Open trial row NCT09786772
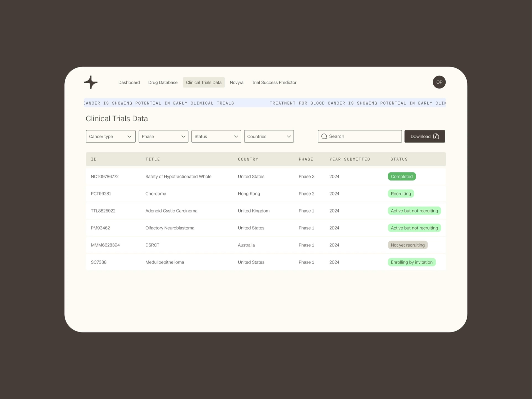The width and height of the screenshot is (532, 399). [x=105, y=176]
